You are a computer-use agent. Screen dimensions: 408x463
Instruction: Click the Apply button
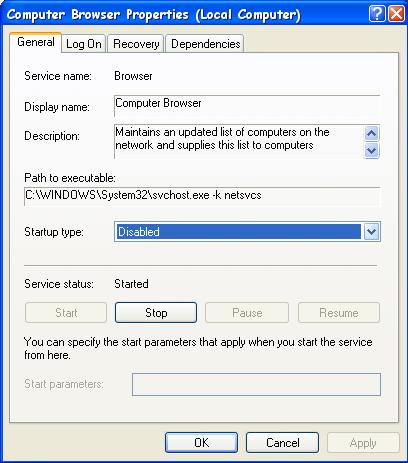point(363,443)
